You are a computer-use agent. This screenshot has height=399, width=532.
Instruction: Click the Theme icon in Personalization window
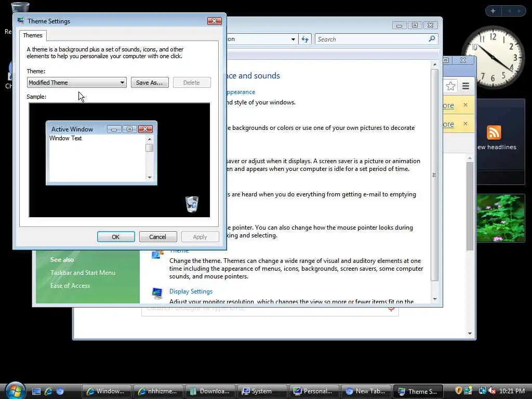point(157,254)
